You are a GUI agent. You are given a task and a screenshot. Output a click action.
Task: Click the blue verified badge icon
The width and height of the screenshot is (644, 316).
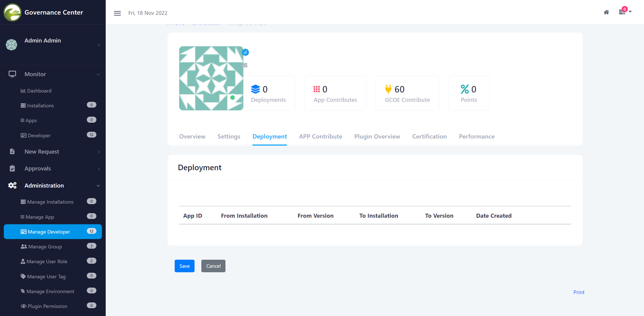(245, 52)
